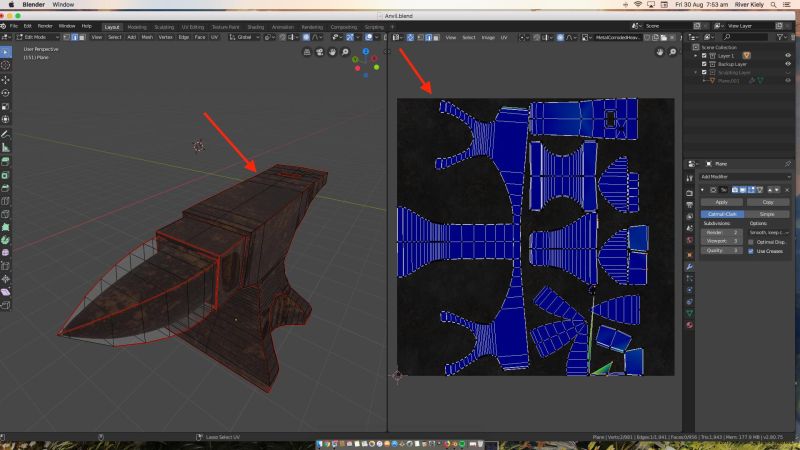Open the File menu
800x450 pixels.
coord(14,26)
